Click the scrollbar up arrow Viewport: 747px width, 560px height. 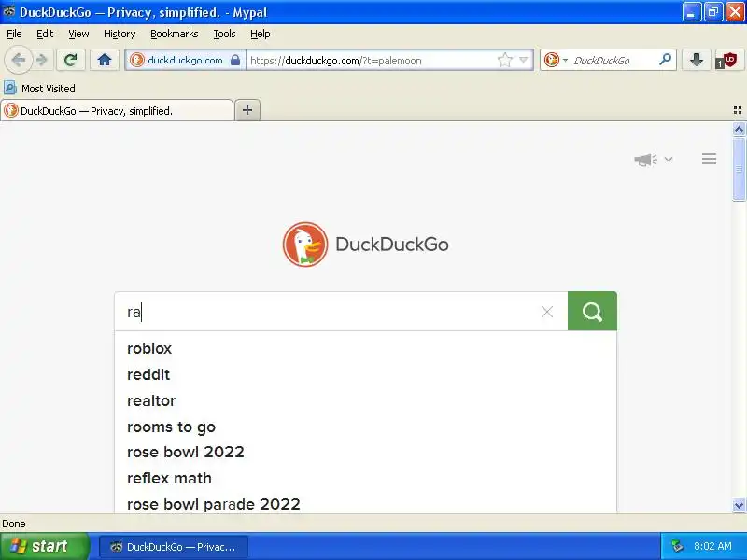tap(739, 129)
